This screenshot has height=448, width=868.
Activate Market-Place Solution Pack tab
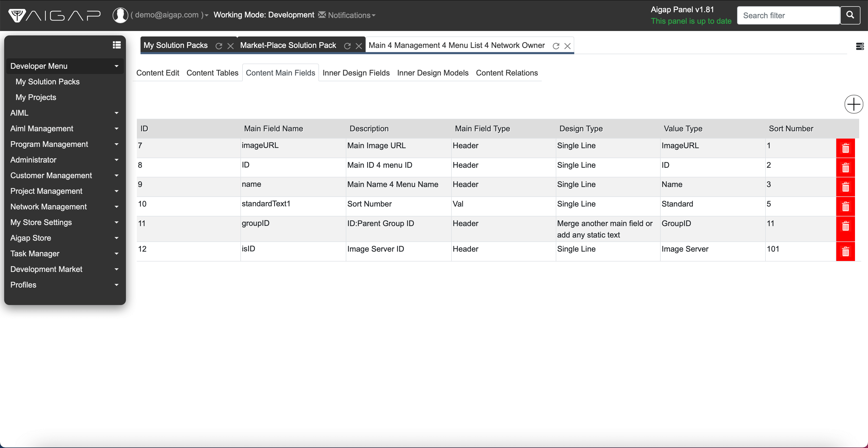[288, 46]
